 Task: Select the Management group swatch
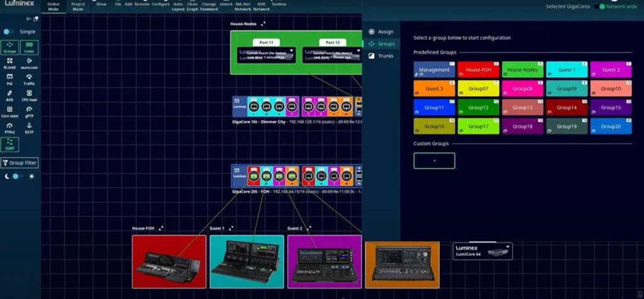[434, 70]
